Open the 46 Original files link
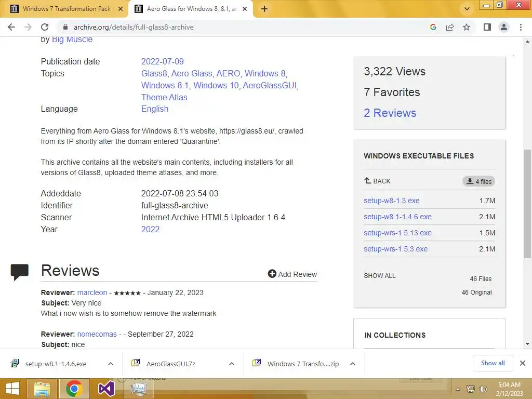532x399 pixels. (x=476, y=292)
